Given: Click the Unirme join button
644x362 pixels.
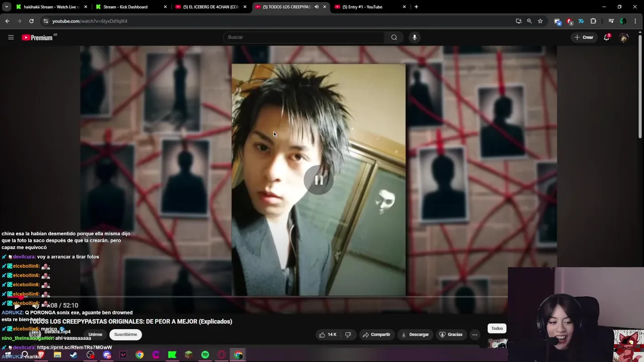Looking at the screenshot, I should [x=95, y=334].
